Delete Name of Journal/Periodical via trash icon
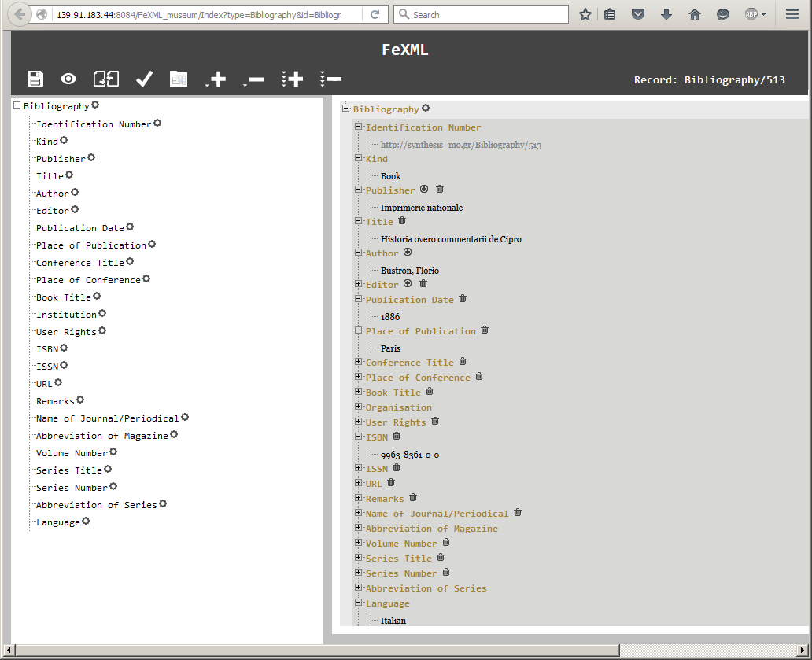 (518, 512)
